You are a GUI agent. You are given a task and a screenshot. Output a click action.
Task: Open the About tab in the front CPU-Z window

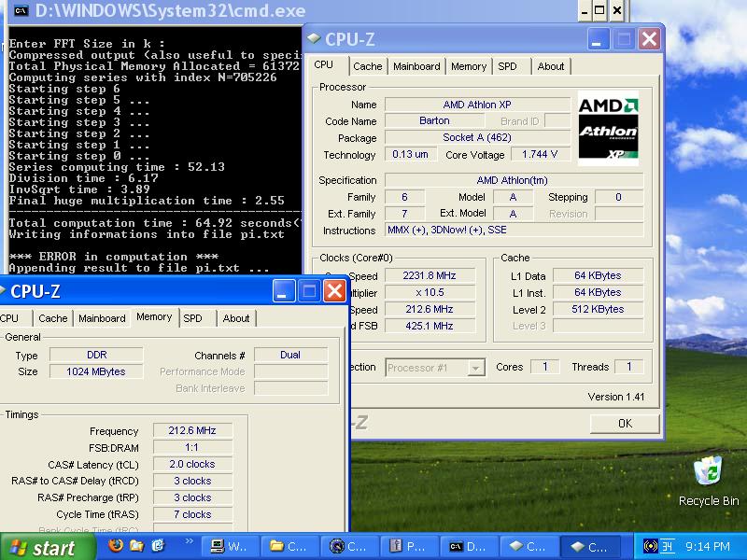click(236, 318)
